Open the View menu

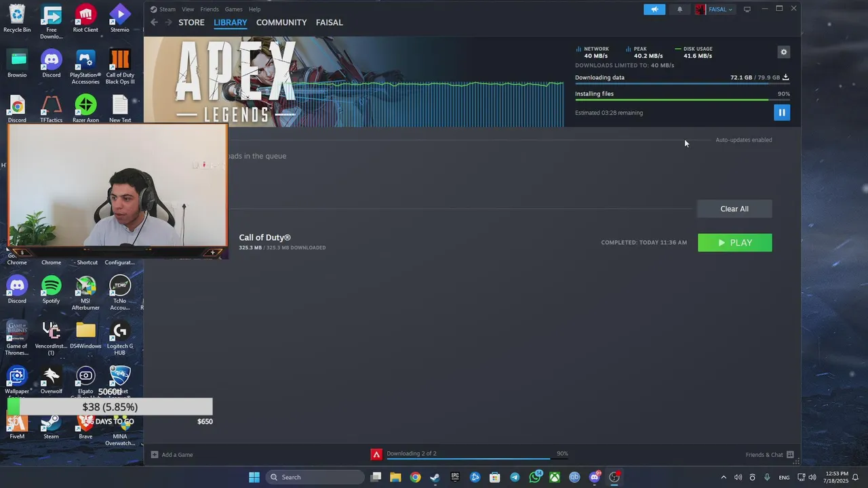(188, 9)
